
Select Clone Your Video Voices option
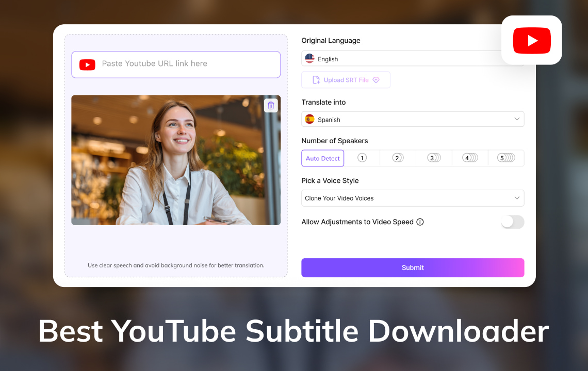[413, 198]
